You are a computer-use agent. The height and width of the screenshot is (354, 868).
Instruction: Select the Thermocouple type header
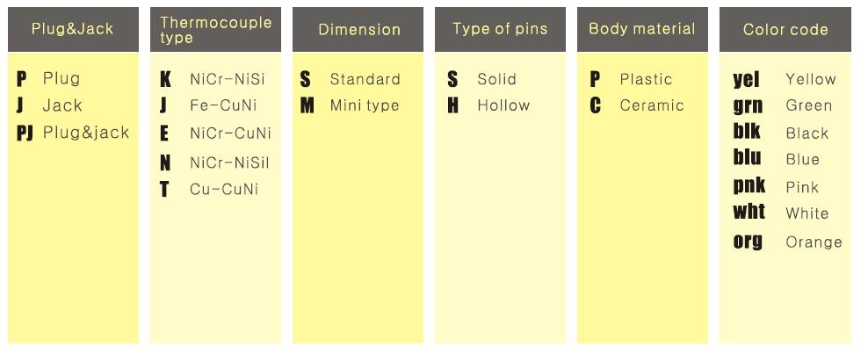coord(215,29)
